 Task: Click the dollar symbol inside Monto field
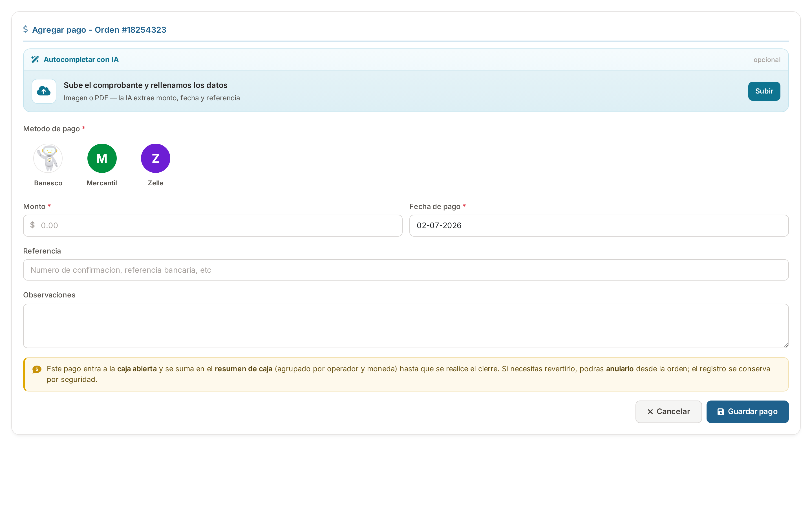coord(32,225)
